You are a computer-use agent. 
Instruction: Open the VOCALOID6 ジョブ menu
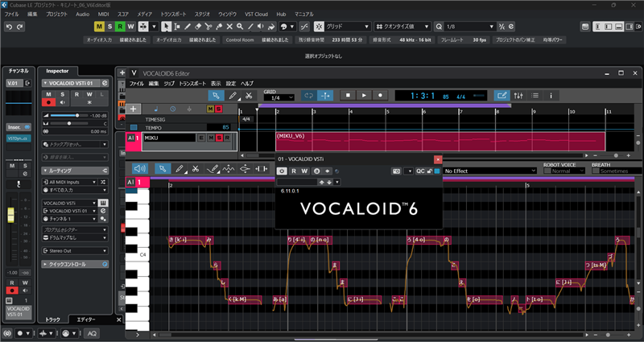169,84
